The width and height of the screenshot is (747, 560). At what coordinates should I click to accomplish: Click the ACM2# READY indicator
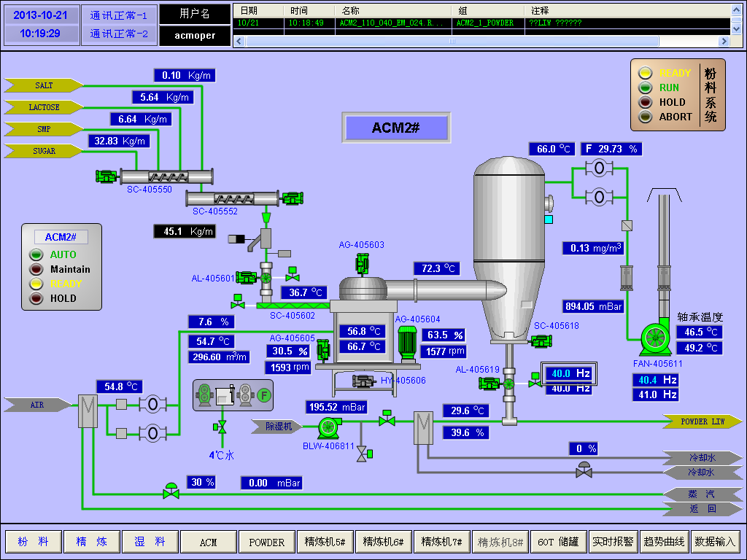pyautogui.click(x=36, y=284)
